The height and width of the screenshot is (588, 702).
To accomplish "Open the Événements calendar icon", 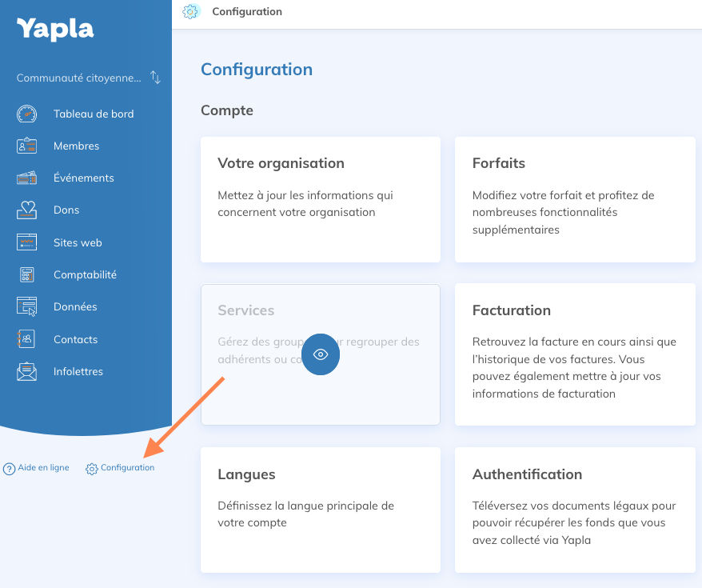I will coord(26,178).
